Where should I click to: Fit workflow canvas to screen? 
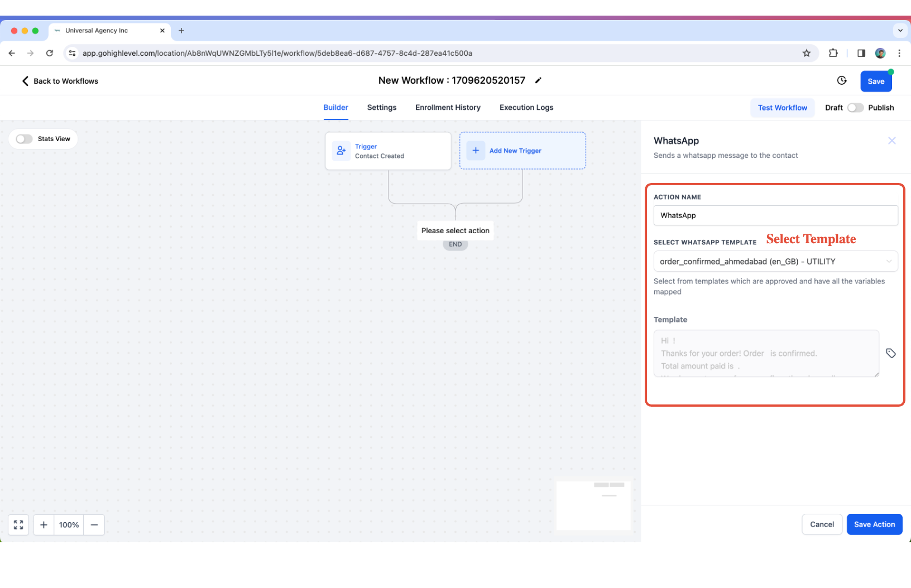[x=18, y=525]
